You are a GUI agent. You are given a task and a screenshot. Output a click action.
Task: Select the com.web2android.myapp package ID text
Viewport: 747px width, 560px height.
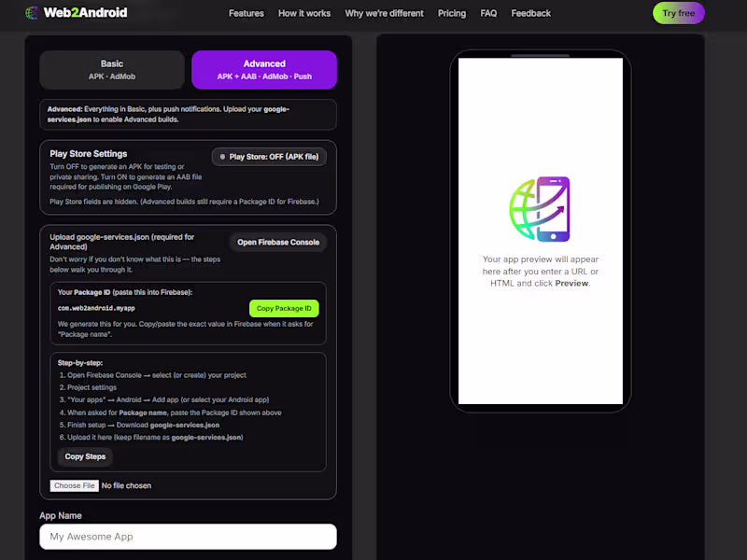point(96,308)
